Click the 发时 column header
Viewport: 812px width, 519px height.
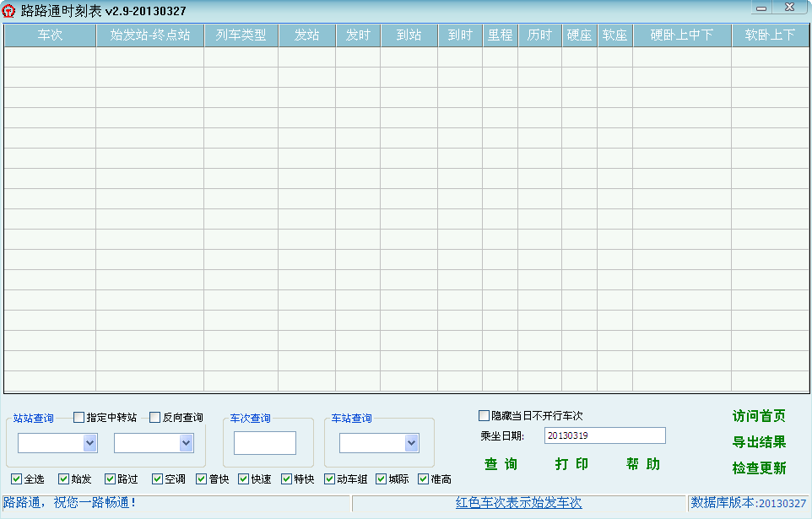pos(359,35)
